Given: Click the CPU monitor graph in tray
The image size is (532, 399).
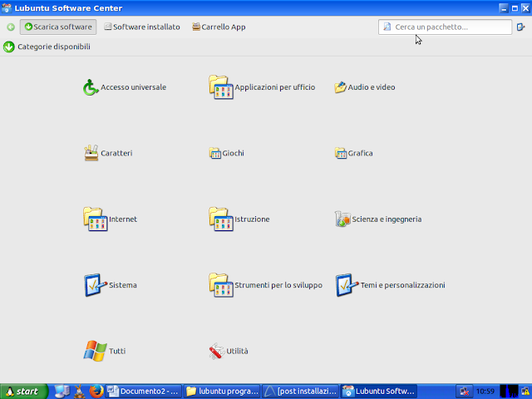Looking at the screenshot, I should click(x=509, y=392).
